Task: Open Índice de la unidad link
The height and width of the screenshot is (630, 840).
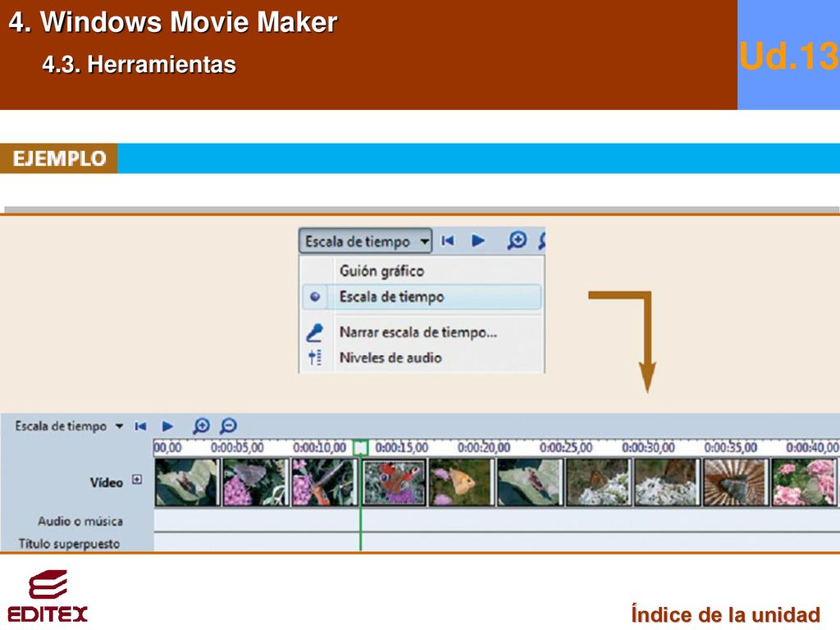Action: pos(725,614)
